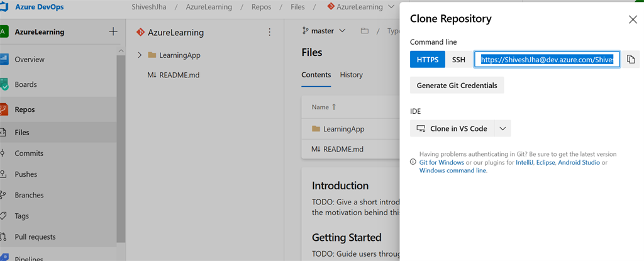644x261 pixels.
Task: Switch to the History tab
Action: pos(351,75)
